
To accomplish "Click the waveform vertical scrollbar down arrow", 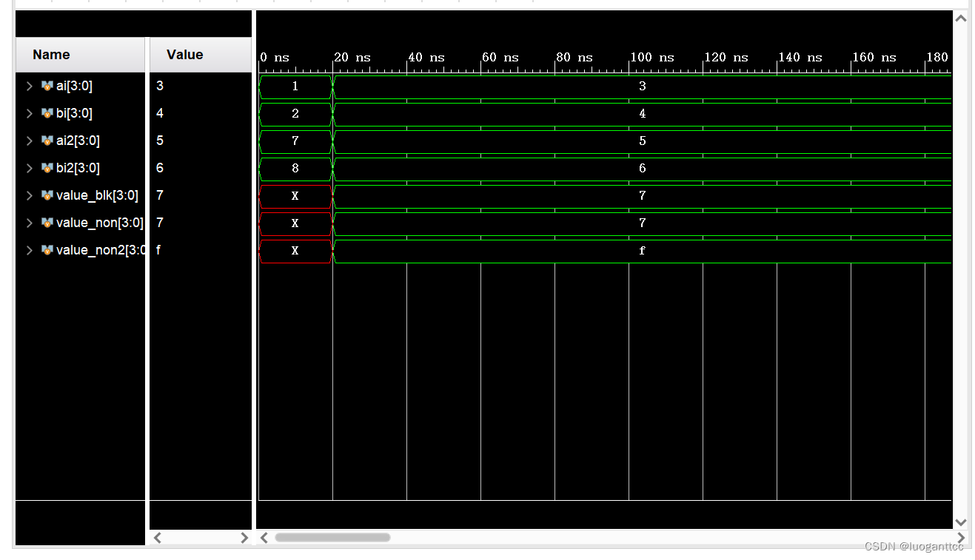I will 961,522.
